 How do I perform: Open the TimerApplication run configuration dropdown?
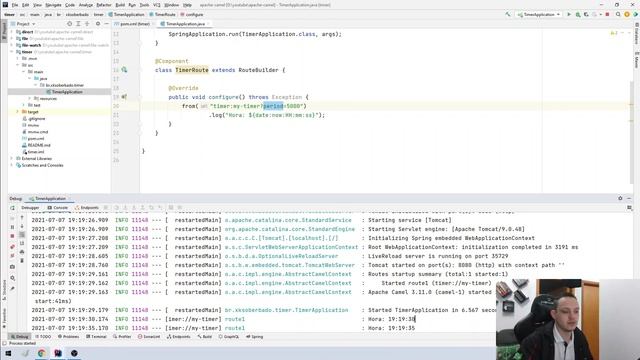click(x=538, y=14)
